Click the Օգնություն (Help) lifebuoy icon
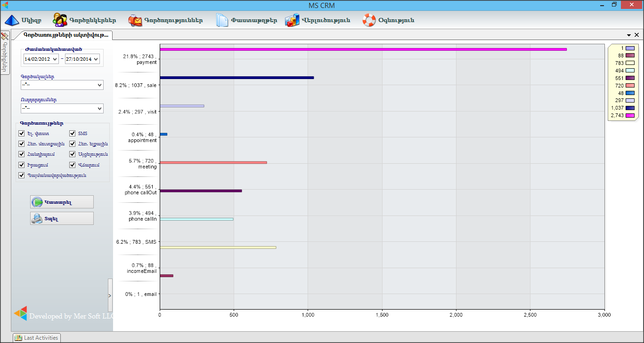Screen dimensions: 644x343 369,20
